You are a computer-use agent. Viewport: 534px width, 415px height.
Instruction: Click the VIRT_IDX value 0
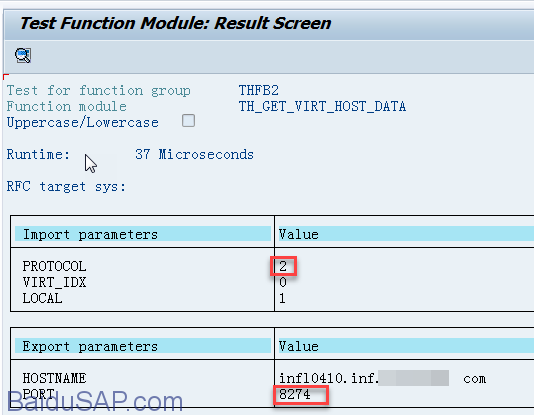283,282
